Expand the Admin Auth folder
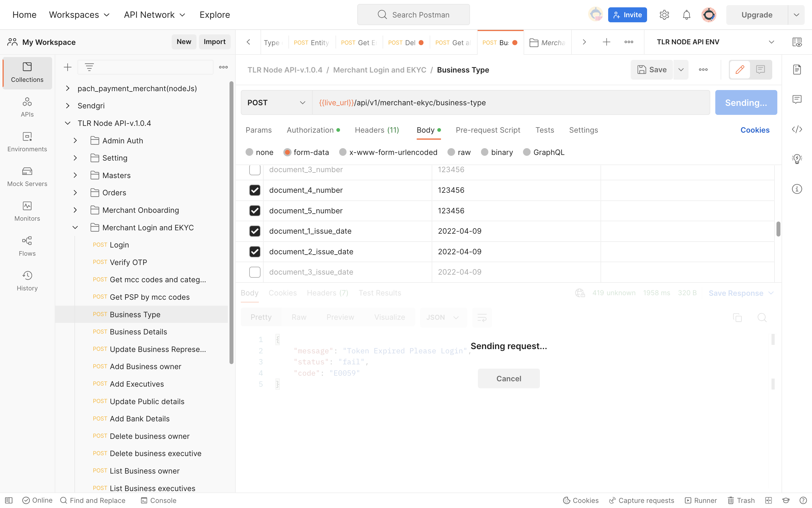This screenshot has height=508, width=812. (75, 141)
